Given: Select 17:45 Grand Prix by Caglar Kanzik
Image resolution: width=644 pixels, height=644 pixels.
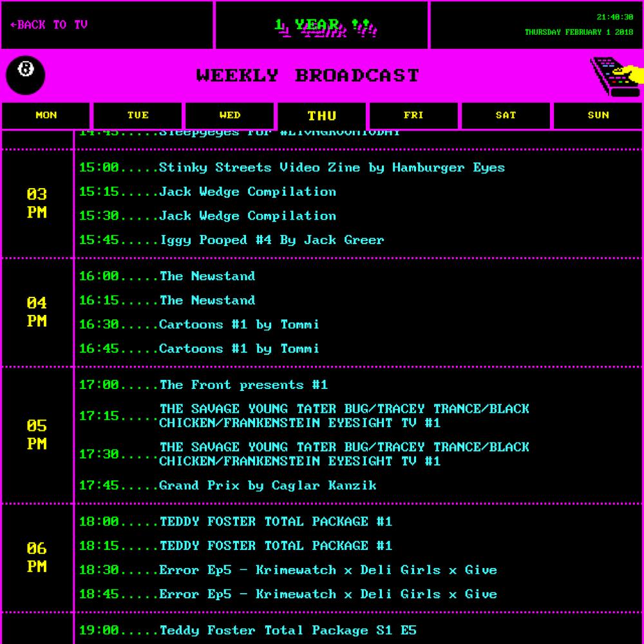Looking at the screenshot, I should (227, 486).
